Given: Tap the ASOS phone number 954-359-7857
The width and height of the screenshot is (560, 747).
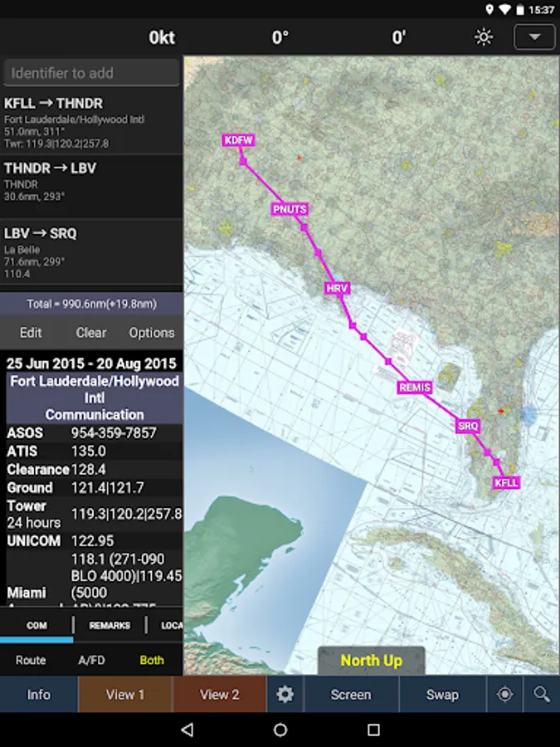Looking at the screenshot, I should 114,432.
